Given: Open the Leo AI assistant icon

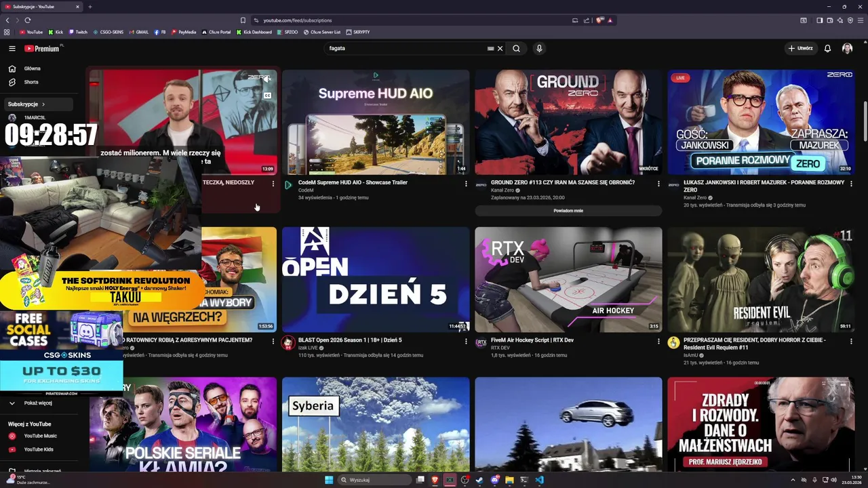Looking at the screenshot, I should coord(840,20).
